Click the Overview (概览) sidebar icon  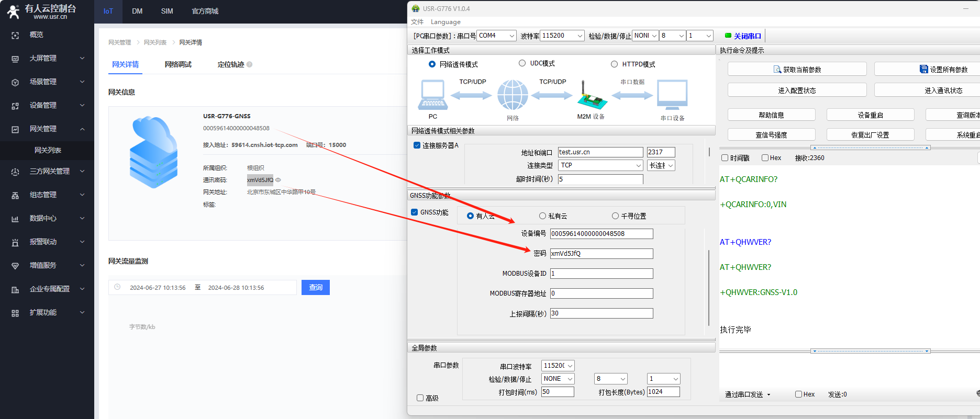(15, 35)
